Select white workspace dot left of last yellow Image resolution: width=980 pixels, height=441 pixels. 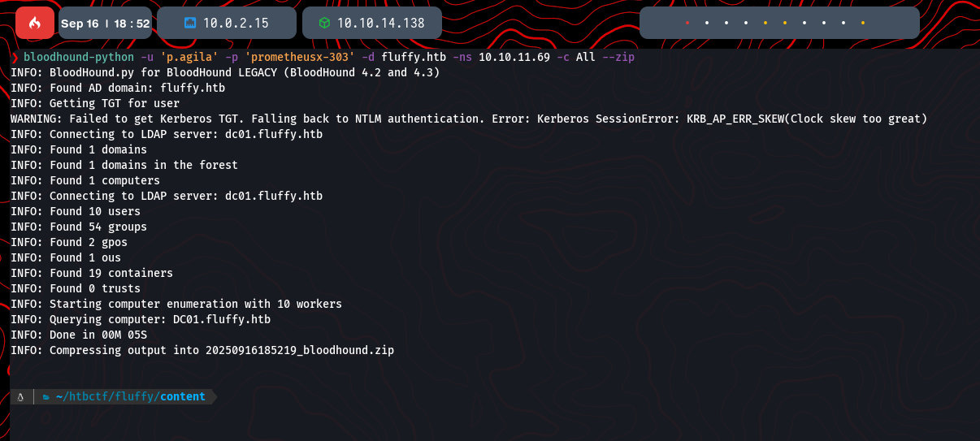click(843, 23)
